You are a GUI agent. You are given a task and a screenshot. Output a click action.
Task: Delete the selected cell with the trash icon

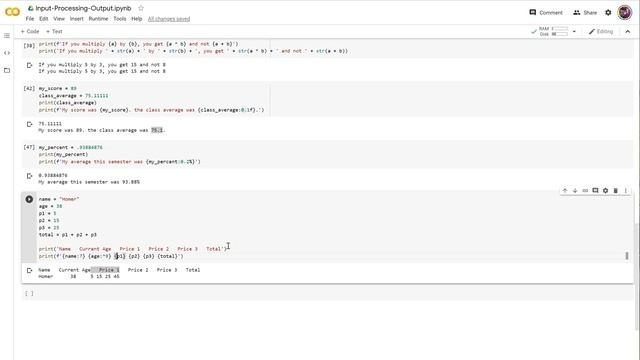[616, 191]
